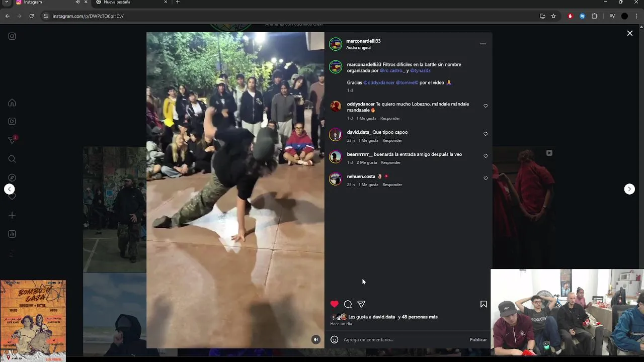Focus the Agrega un comentario field
The image size is (644, 362).
[x=404, y=339]
